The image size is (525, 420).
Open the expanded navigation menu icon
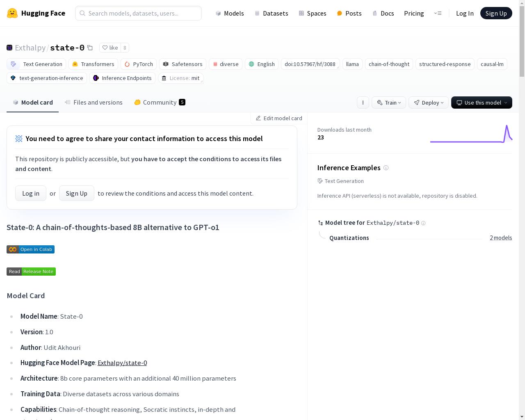click(438, 13)
